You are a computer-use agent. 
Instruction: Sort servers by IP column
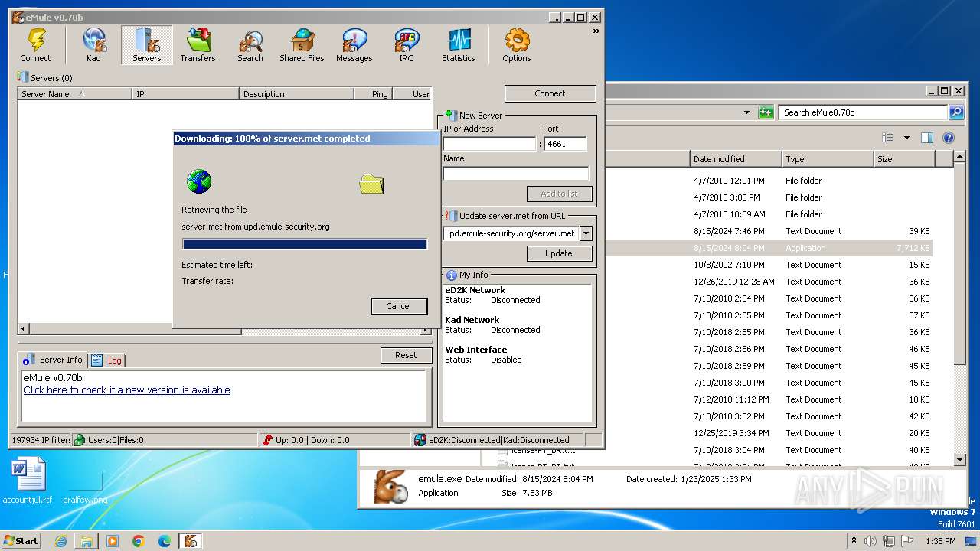[x=185, y=94]
